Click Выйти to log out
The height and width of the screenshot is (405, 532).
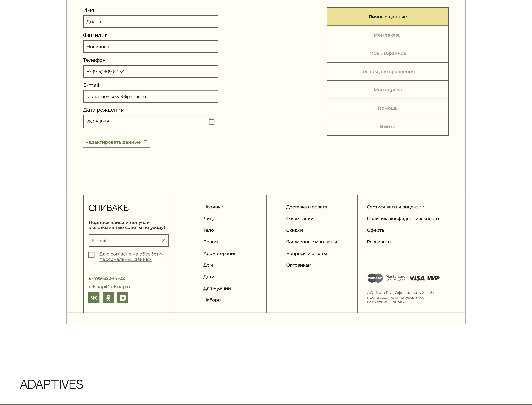pyautogui.click(x=388, y=126)
